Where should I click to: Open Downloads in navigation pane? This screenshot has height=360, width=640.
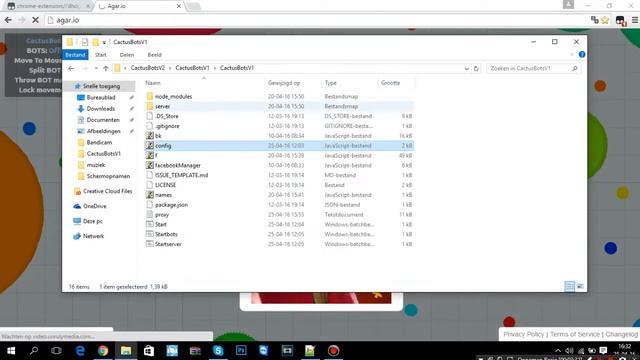tap(100, 109)
